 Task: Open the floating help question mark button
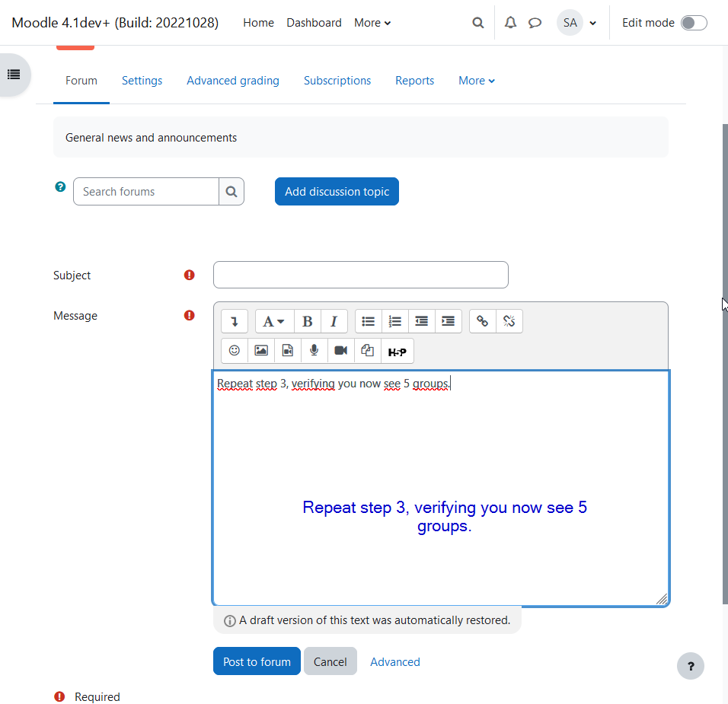pos(691,666)
